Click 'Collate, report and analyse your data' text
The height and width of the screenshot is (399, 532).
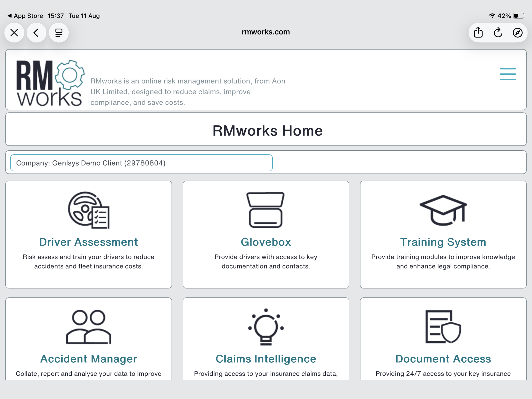tap(89, 373)
